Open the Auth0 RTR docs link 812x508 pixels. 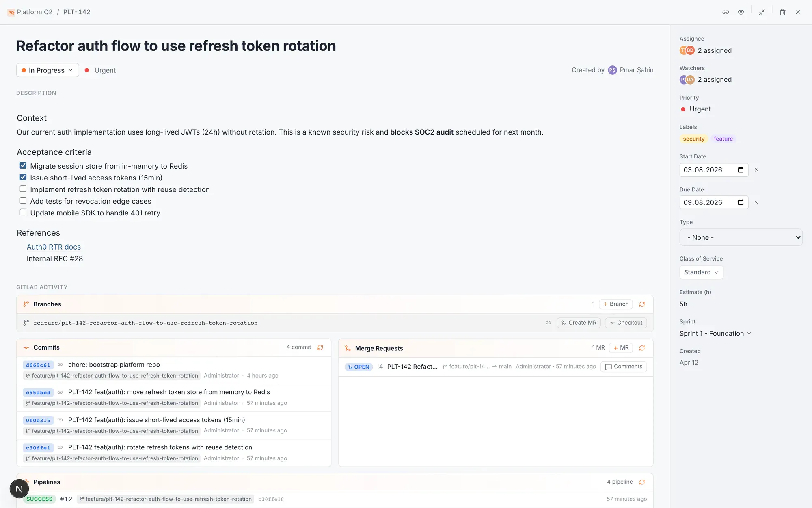54,247
